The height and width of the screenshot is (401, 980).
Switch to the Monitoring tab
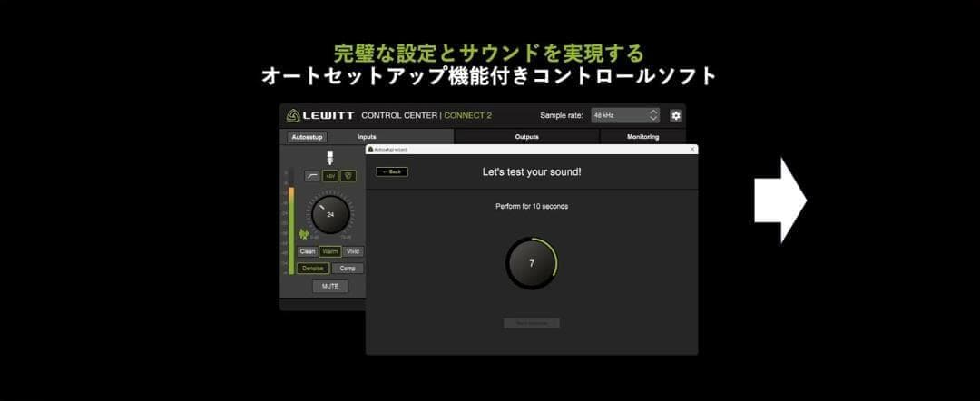click(x=642, y=137)
